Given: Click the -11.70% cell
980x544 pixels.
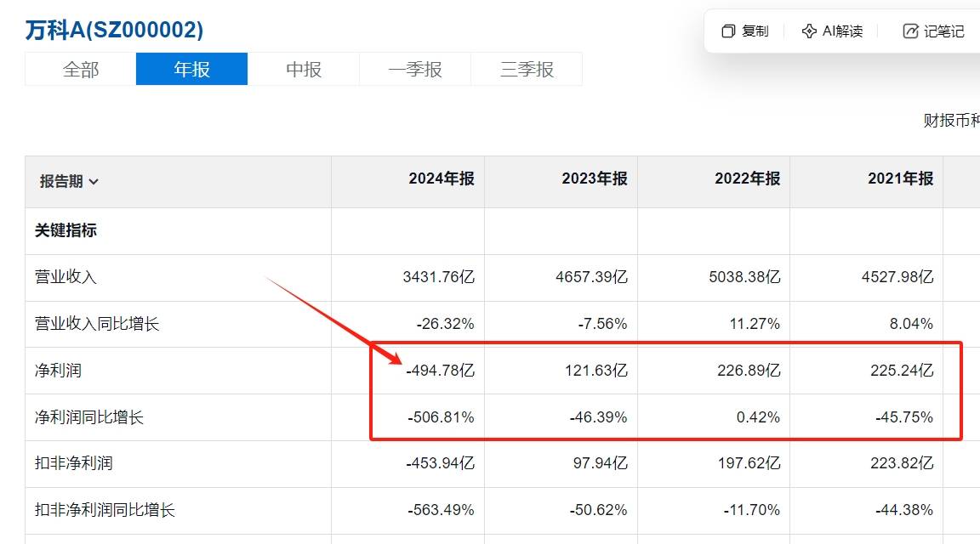Looking at the screenshot, I should click(x=752, y=510).
